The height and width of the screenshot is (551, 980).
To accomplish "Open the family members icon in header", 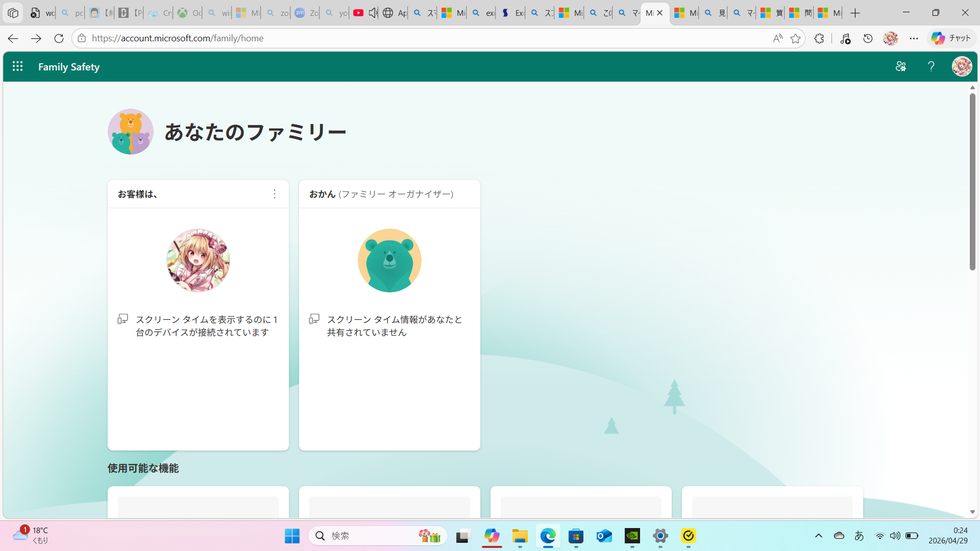I will point(900,66).
